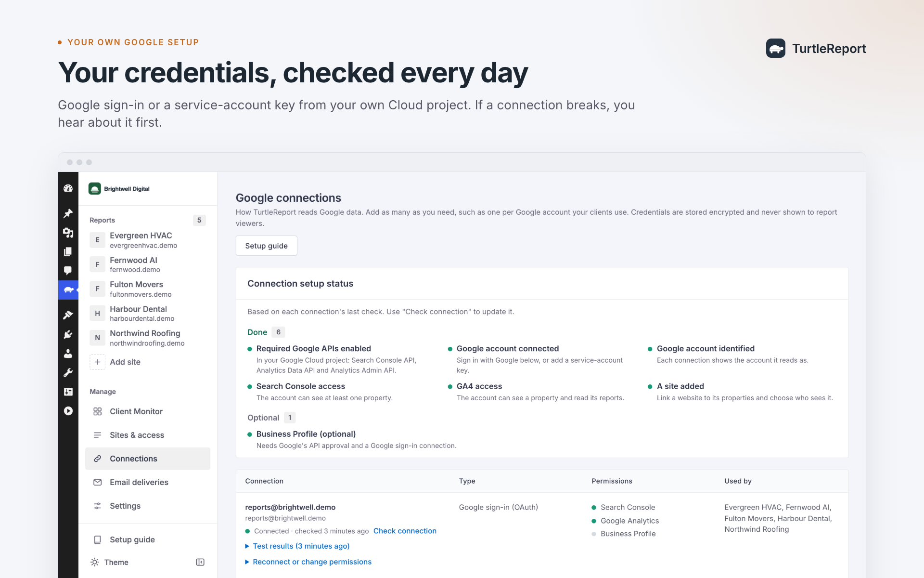Viewport: 924px width, 578px height.
Task: Open Northwind Roofing report
Action: click(x=148, y=338)
